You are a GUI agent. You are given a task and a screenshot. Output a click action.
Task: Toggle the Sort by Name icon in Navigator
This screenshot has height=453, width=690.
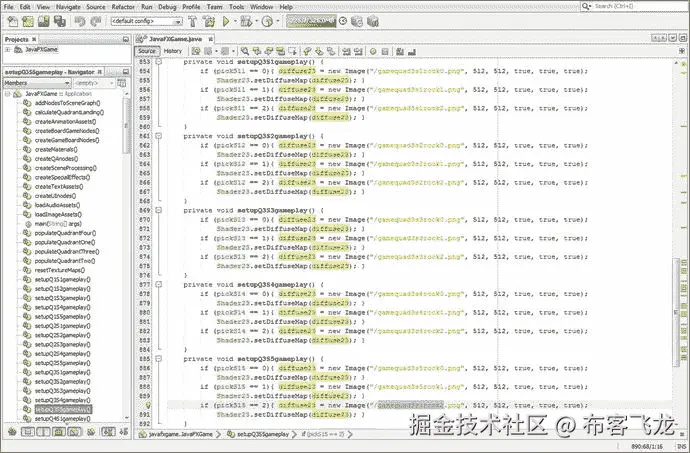pos(108,431)
